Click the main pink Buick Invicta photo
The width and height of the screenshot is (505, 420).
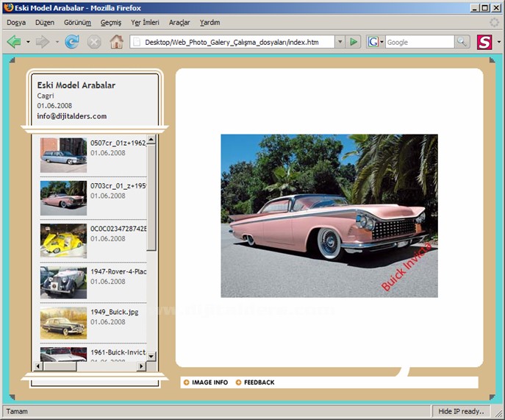[x=329, y=216]
